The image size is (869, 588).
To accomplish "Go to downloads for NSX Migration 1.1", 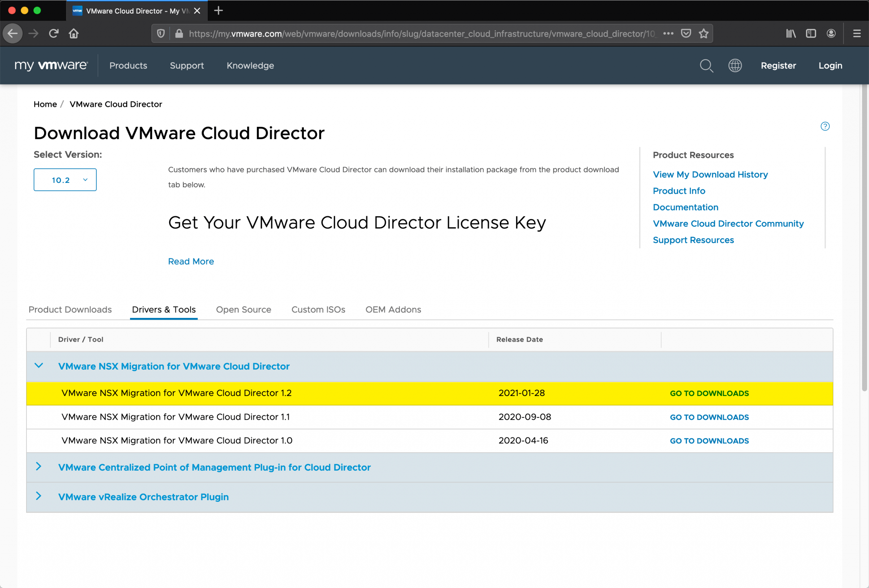I will pyautogui.click(x=709, y=417).
